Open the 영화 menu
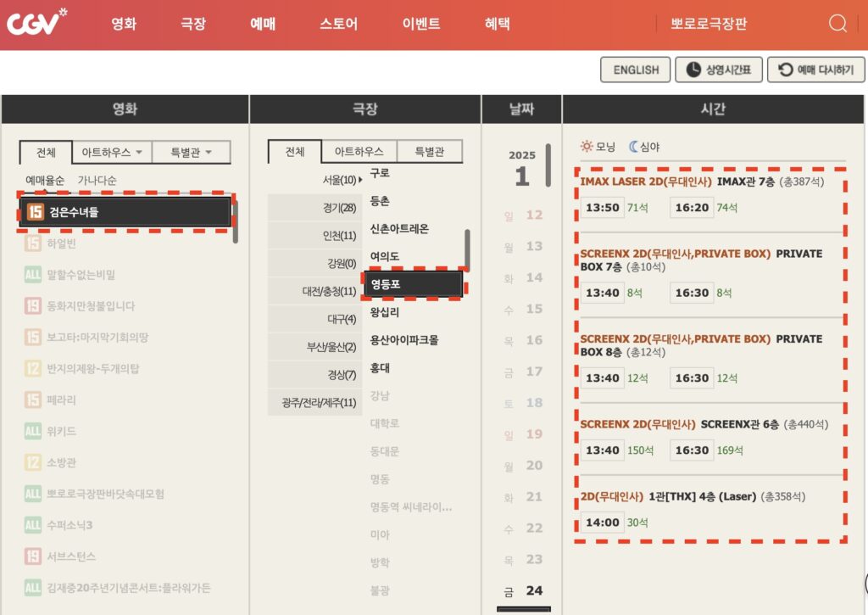Image resolution: width=868 pixels, height=615 pixels. (x=124, y=24)
